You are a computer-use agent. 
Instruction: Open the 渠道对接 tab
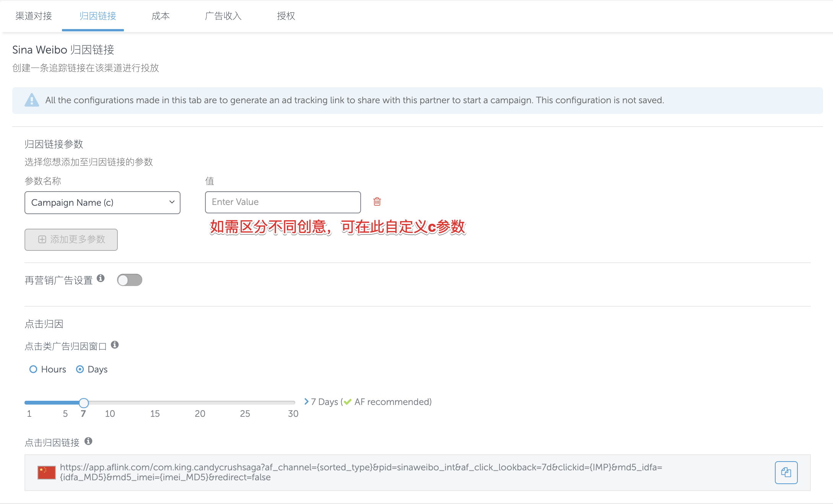[34, 16]
